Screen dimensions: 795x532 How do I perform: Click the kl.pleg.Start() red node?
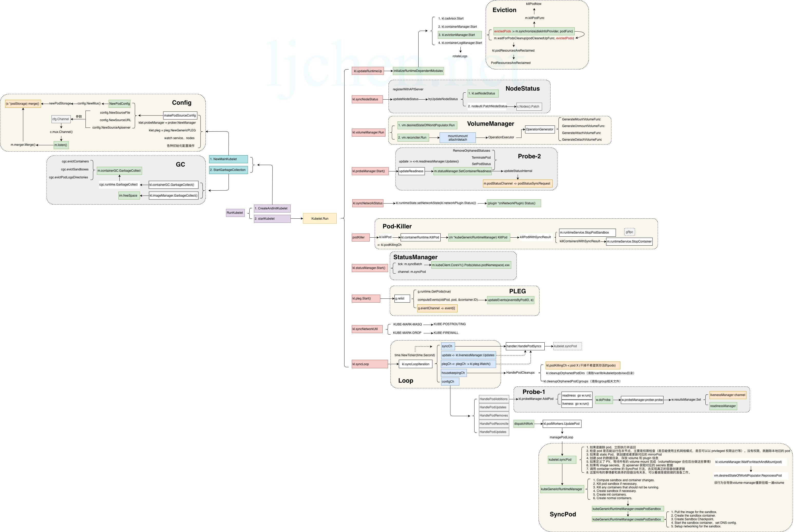(366, 298)
